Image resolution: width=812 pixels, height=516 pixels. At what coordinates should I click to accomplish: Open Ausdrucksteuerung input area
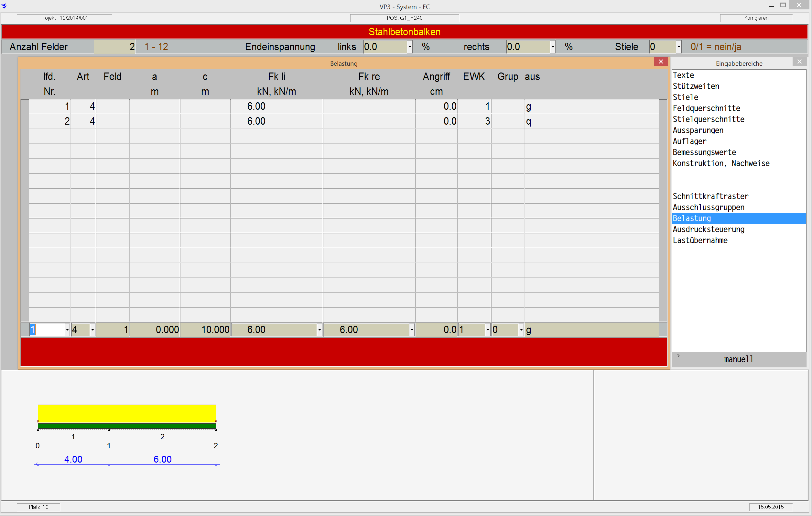708,230
